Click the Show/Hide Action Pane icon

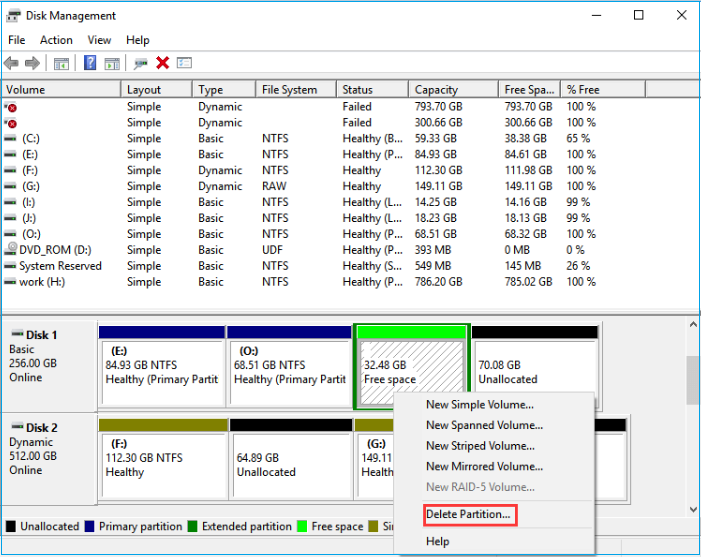pyautogui.click(x=112, y=63)
